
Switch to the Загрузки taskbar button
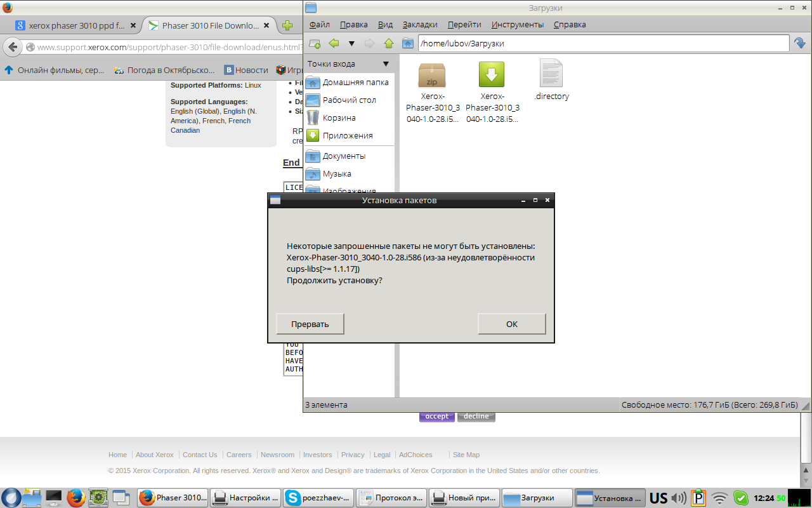537,498
